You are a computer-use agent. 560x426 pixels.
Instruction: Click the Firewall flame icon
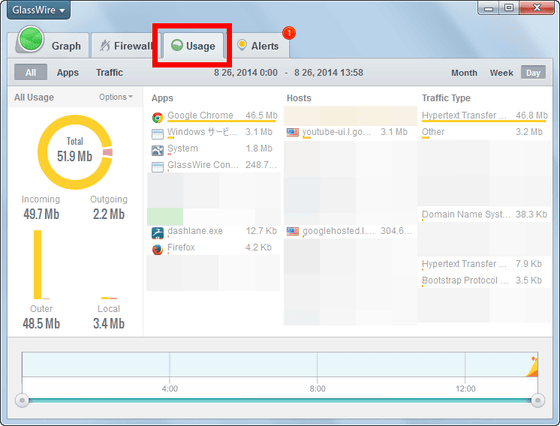[x=105, y=45]
